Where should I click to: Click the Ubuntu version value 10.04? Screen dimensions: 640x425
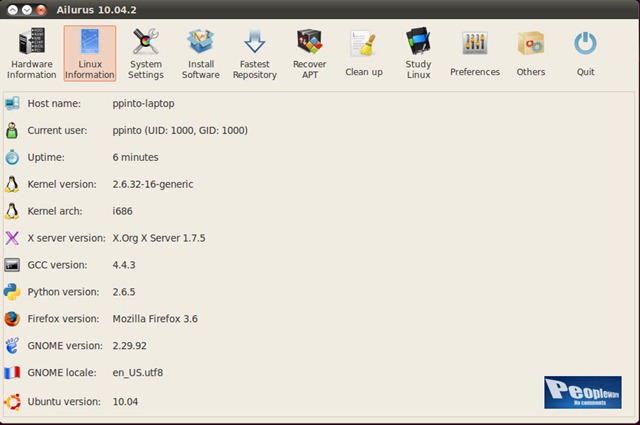click(x=125, y=402)
